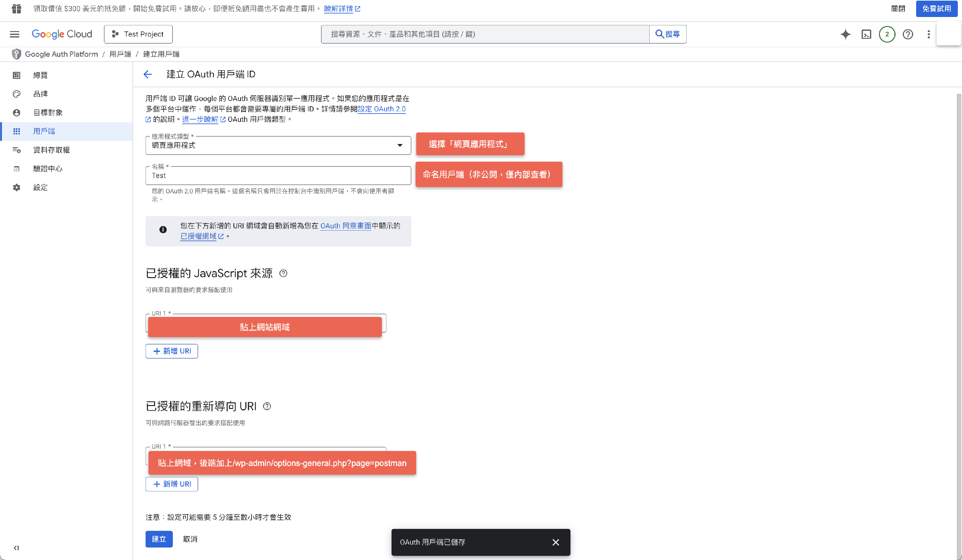Image resolution: width=962 pixels, height=560 pixels.
Task: Select 品牌 in the sidebar
Action: [x=40, y=94]
